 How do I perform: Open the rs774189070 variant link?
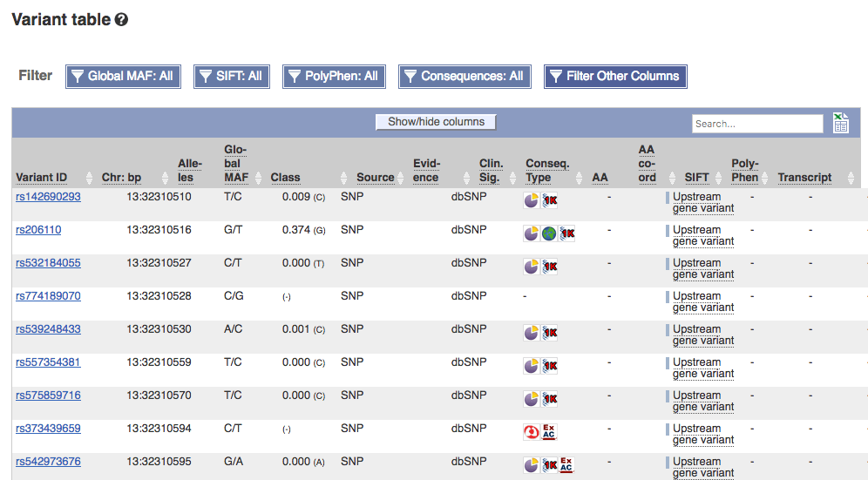pyautogui.click(x=48, y=295)
